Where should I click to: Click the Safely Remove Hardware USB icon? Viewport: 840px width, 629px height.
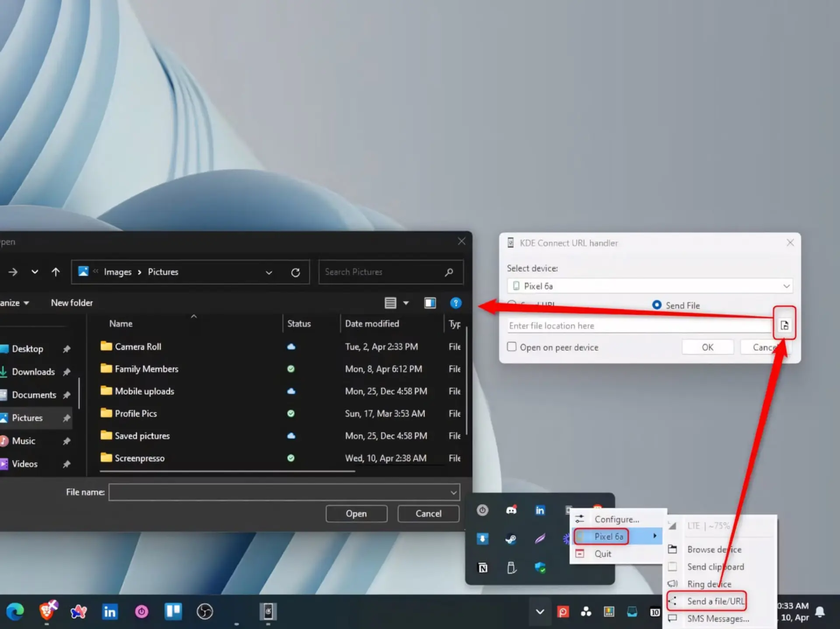pyautogui.click(x=511, y=568)
